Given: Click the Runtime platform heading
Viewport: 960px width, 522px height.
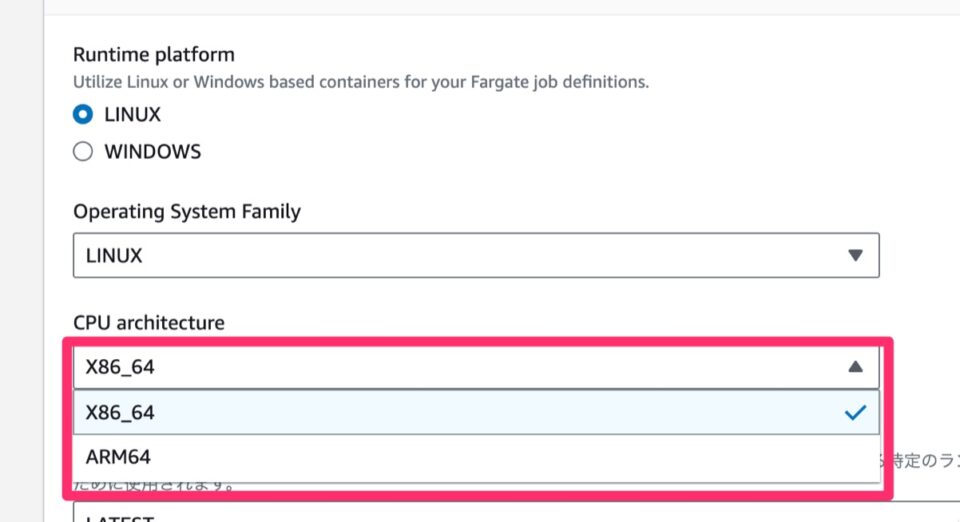Looking at the screenshot, I should [154, 54].
